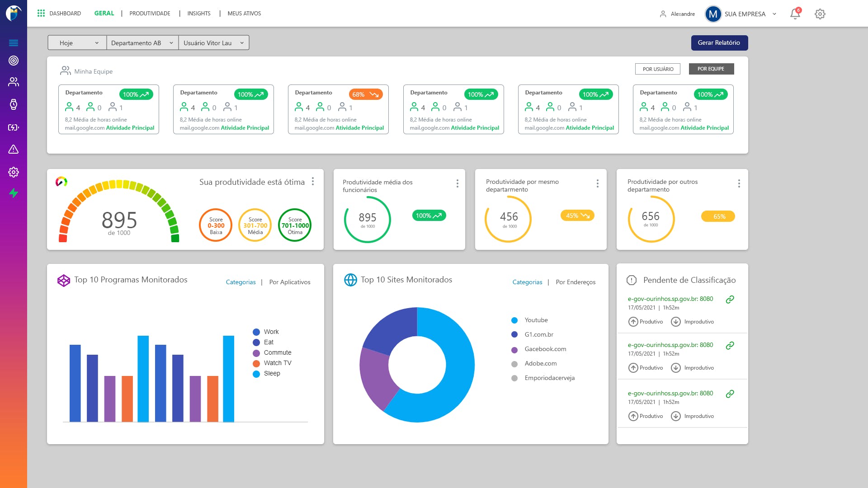Click link icon of first pending site
Image resolution: width=868 pixels, height=488 pixels.
click(730, 300)
